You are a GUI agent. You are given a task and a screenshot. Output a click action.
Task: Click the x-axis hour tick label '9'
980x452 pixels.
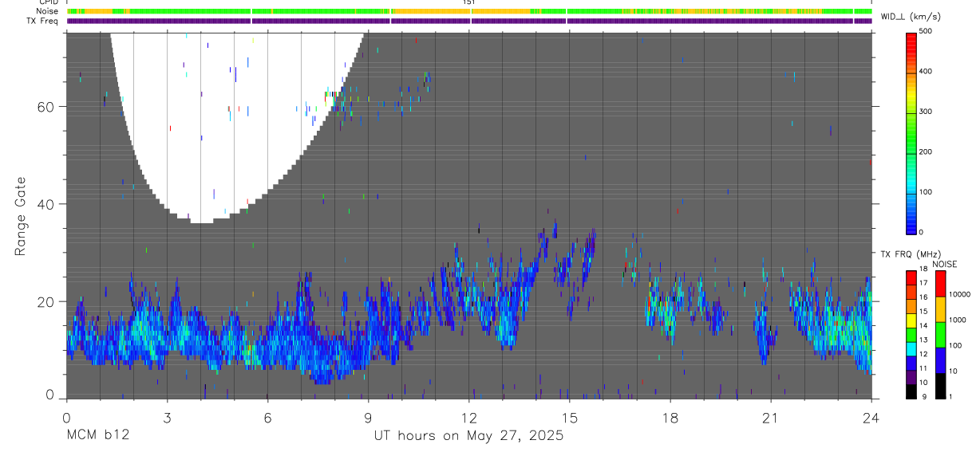pyautogui.click(x=368, y=418)
